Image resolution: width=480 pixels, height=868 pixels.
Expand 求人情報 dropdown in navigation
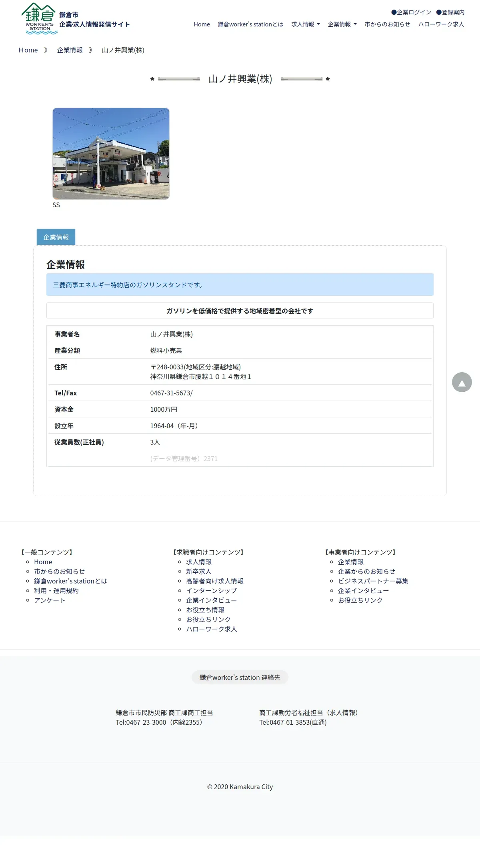coord(306,24)
